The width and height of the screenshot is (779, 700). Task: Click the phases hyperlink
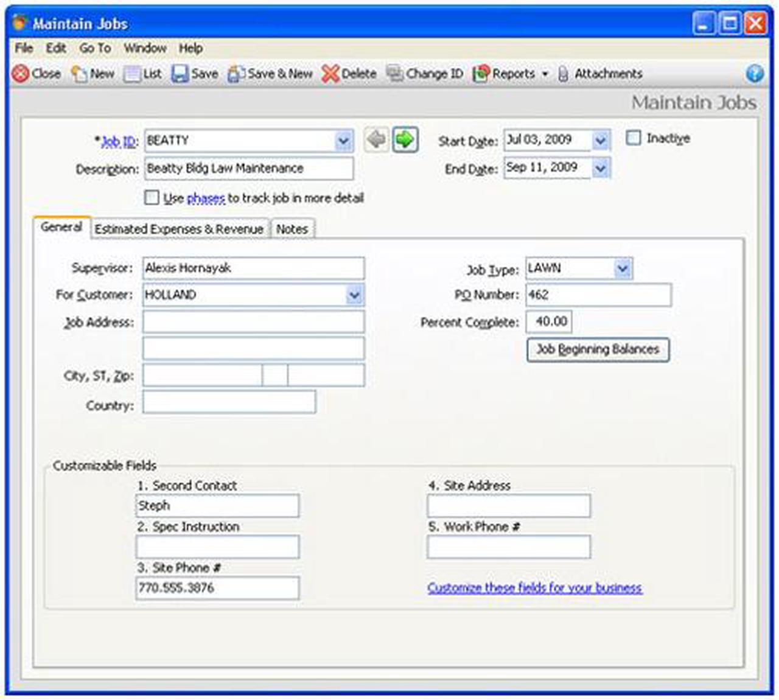click(x=206, y=198)
